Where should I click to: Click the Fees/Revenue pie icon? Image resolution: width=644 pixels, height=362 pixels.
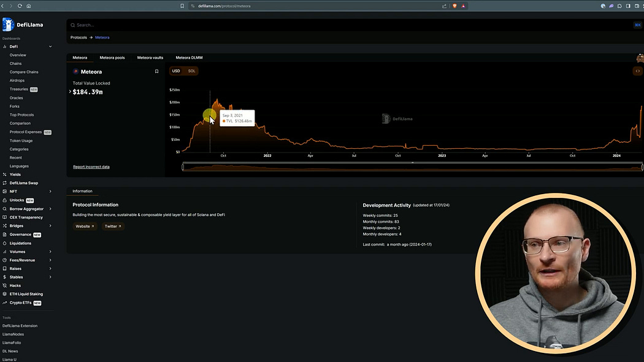tap(4, 260)
